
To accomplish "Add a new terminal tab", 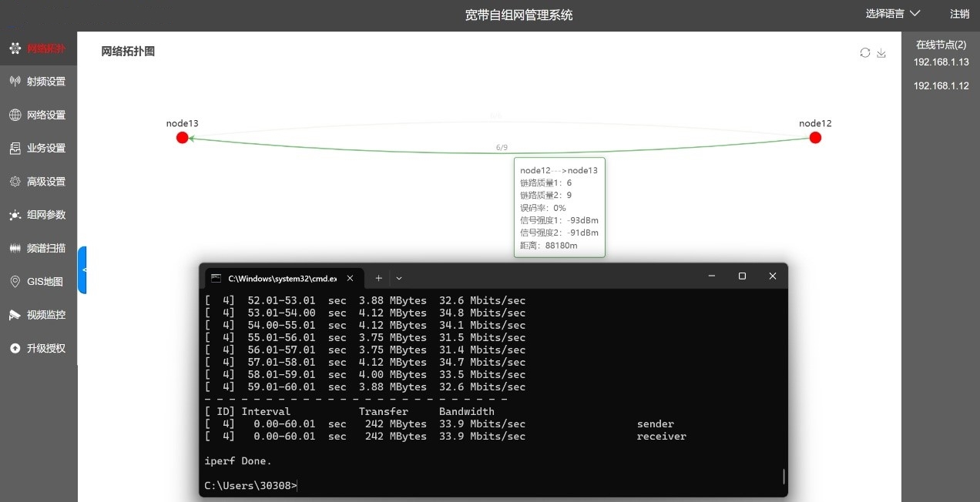I will pyautogui.click(x=378, y=278).
